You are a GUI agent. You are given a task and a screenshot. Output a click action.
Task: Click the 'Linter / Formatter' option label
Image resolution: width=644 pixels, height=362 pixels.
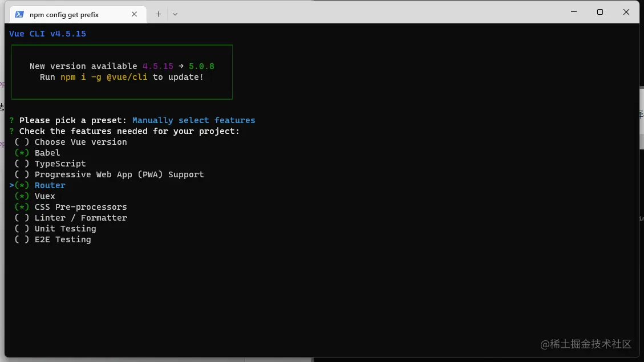pos(81,218)
